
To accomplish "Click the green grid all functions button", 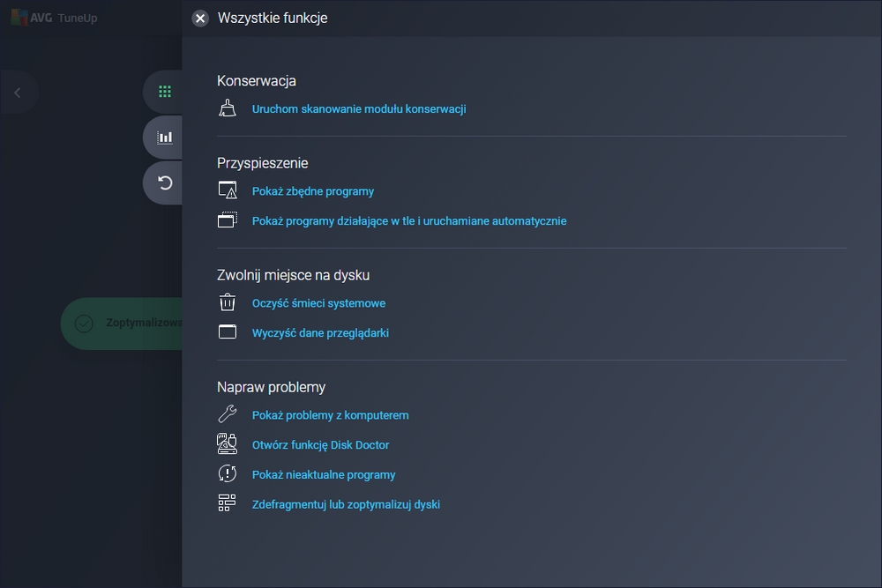I will click(x=164, y=92).
